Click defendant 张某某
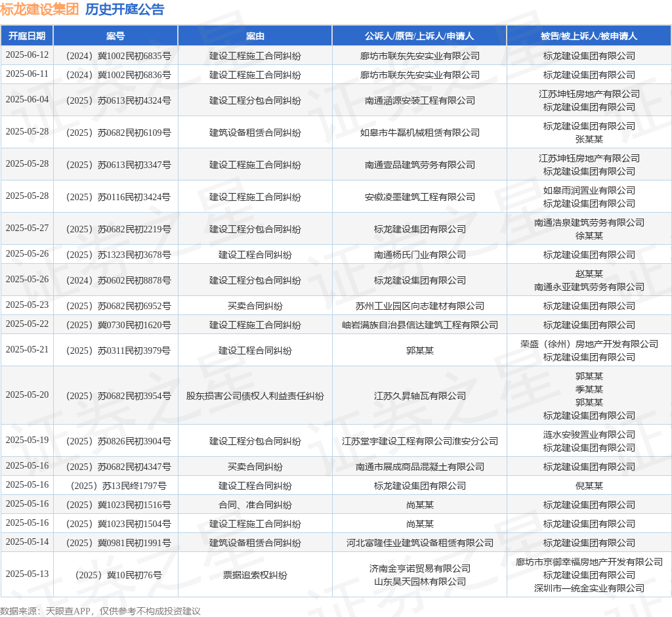The image size is (672, 617). pos(589,139)
